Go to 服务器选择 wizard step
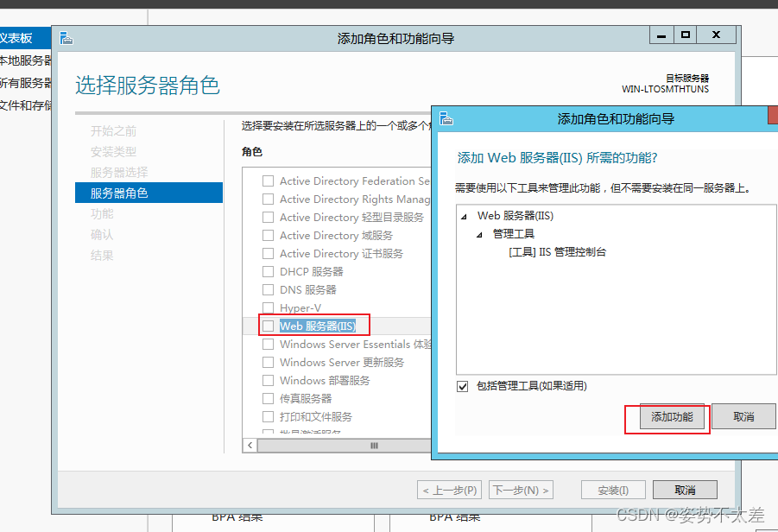778x532 pixels. pyautogui.click(x=119, y=173)
